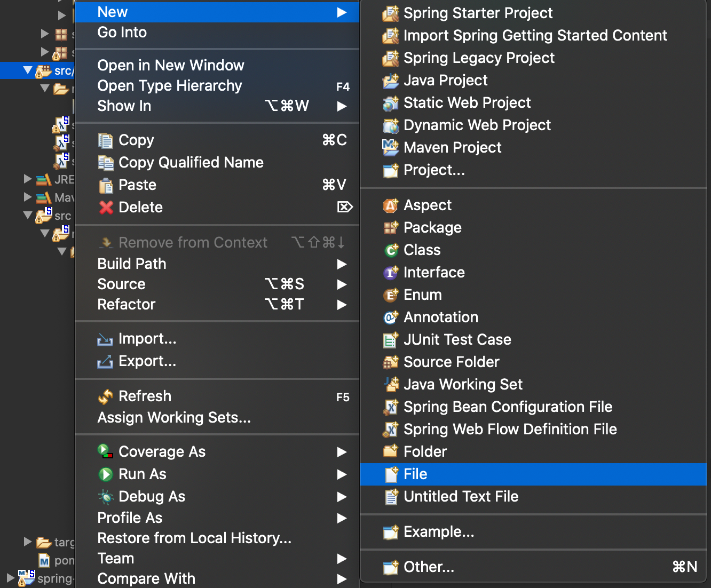Open the Team submenu arrow

[342, 559]
